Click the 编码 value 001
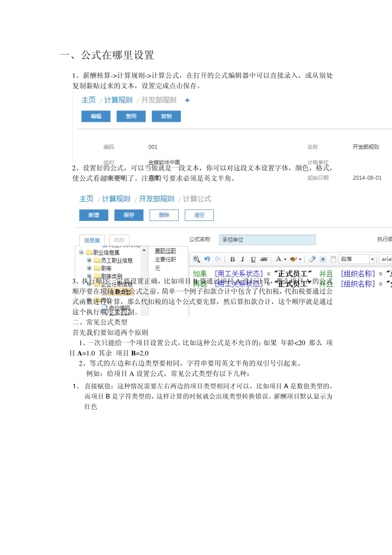The height and width of the screenshot is (555, 392). [x=153, y=147]
